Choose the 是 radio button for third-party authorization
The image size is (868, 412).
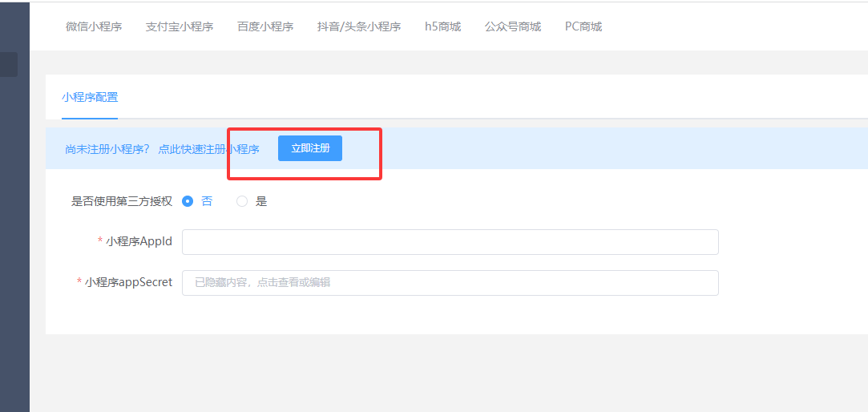pos(242,201)
